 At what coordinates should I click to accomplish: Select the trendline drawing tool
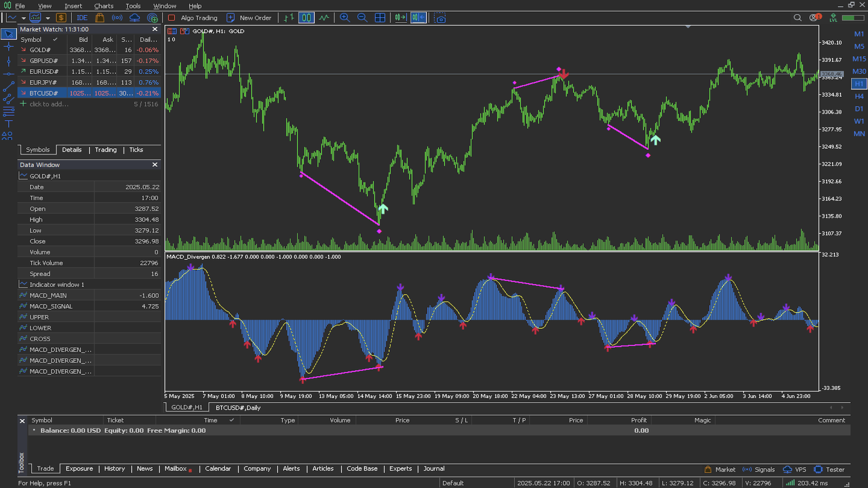[9, 86]
